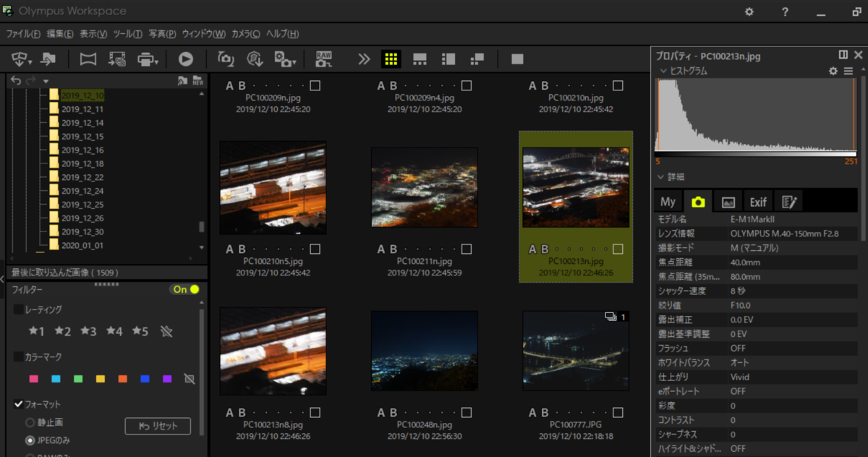
Task: Open folder history dropdown arrow
Action: [46, 81]
